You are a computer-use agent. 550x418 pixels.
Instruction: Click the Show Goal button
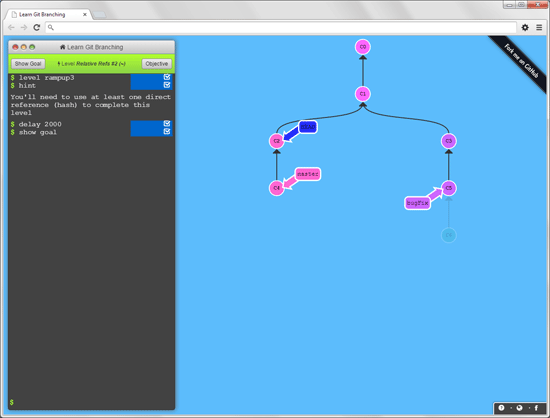click(28, 63)
